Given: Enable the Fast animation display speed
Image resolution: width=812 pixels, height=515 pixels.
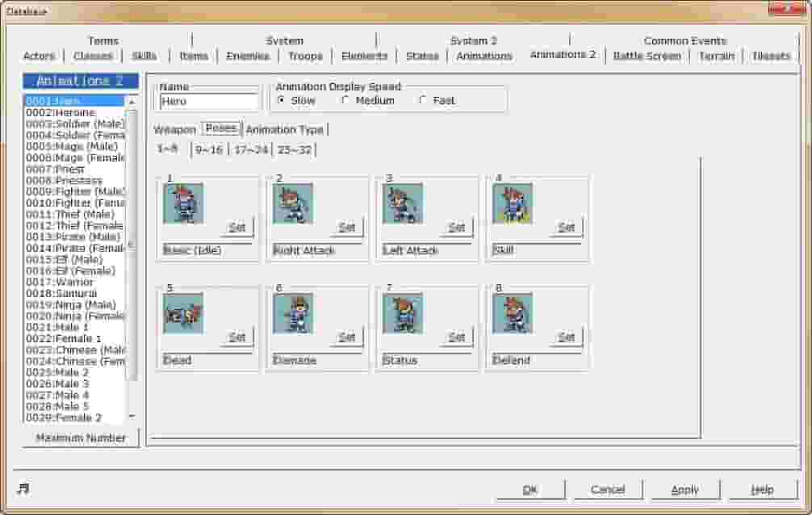Looking at the screenshot, I should (x=421, y=101).
